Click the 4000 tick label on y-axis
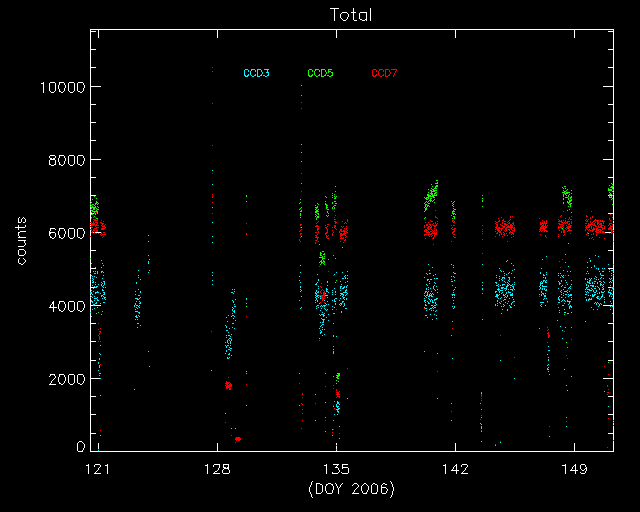640x512 pixels. (x=64, y=306)
